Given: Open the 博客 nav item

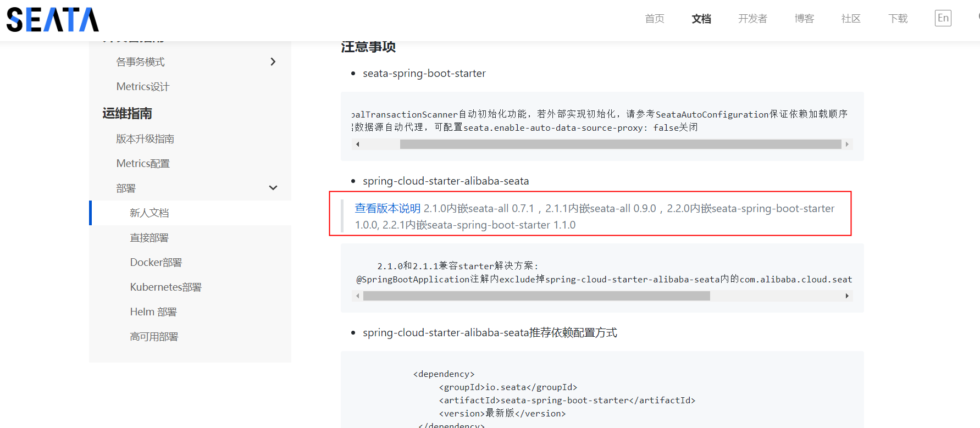Looking at the screenshot, I should [x=804, y=19].
